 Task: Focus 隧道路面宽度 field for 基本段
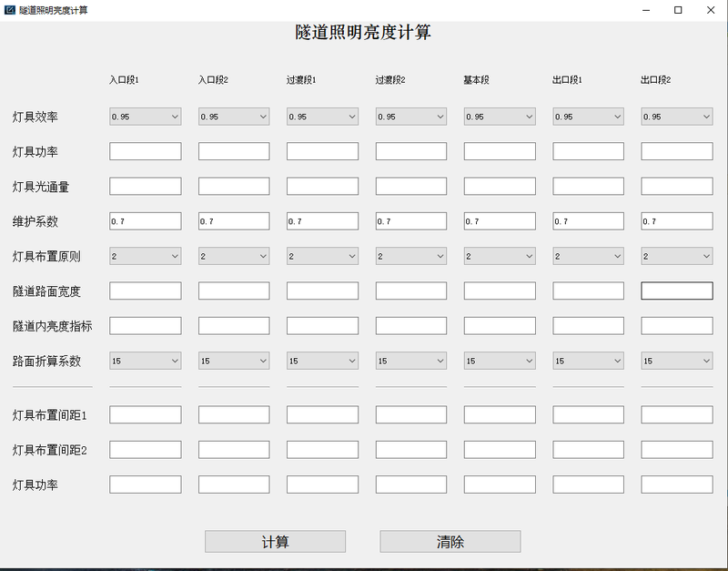(500, 291)
